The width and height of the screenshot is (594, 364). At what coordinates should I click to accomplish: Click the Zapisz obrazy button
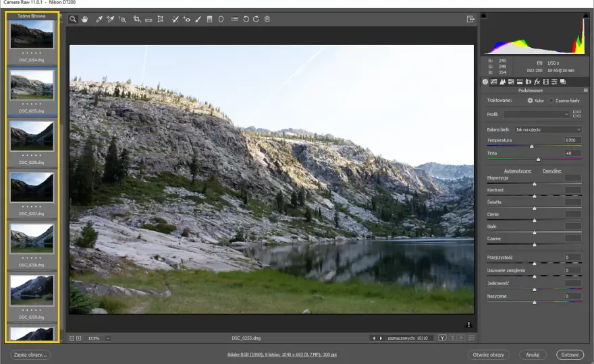tap(30, 355)
